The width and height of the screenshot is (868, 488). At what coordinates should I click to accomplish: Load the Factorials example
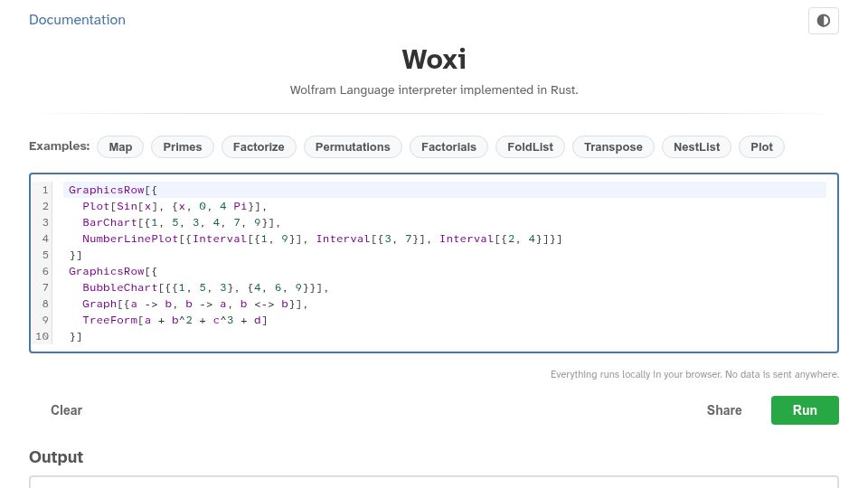pos(448,147)
